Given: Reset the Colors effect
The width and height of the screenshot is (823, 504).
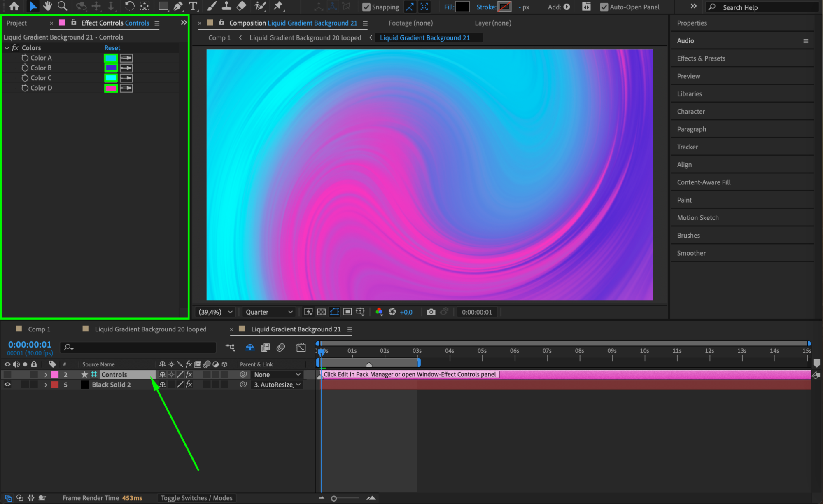Looking at the screenshot, I should coord(112,48).
